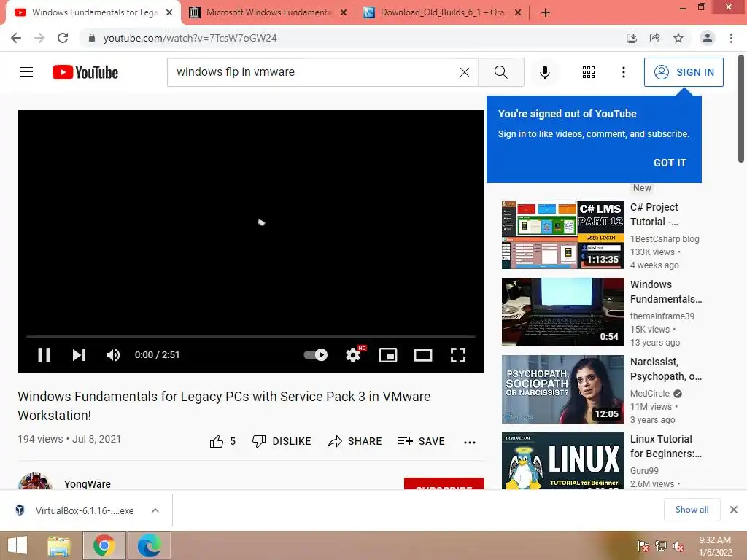Open the Guru99 channel link

[644, 470]
